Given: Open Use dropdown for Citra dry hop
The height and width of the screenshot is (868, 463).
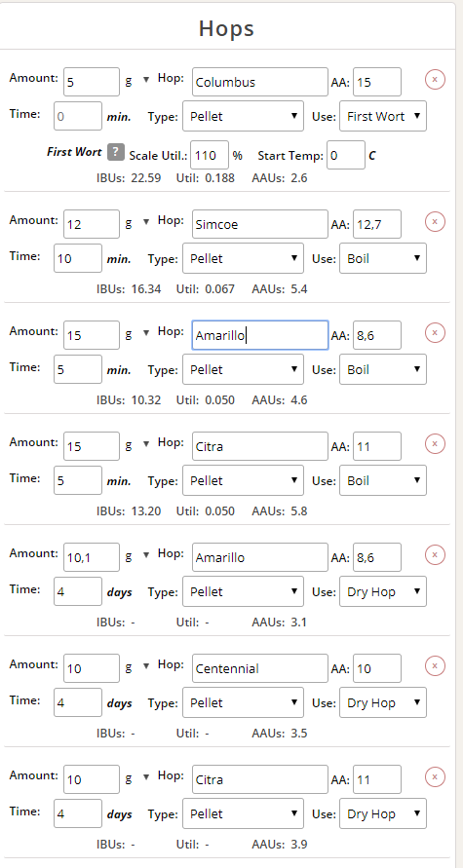Looking at the screenshot, I should pos(383,813).
